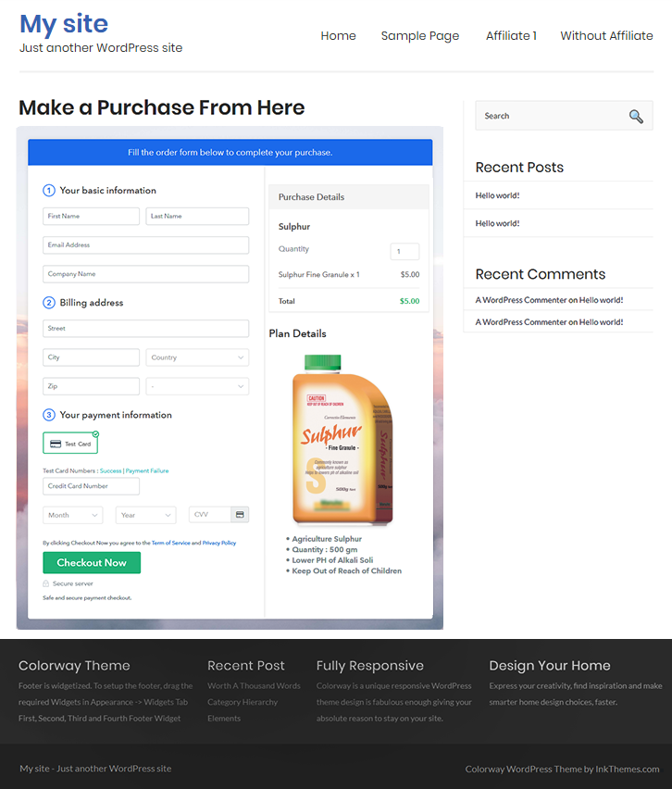Screen dimensions: 672x789
Task: Focus the CVV field
Action: (210, 514)
